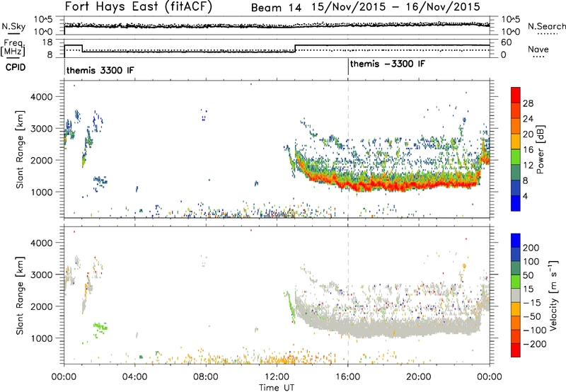
Task: Click the '-200' velocity colorbar tick value
Action: click(x=535, y=344)
